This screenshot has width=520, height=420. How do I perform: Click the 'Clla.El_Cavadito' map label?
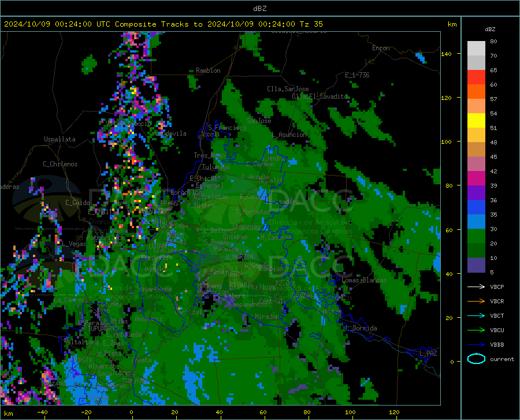point(320,96)
